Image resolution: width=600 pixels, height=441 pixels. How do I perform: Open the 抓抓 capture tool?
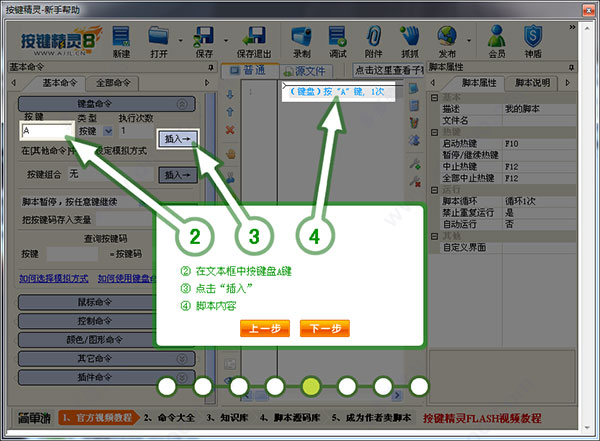[410, 41]
